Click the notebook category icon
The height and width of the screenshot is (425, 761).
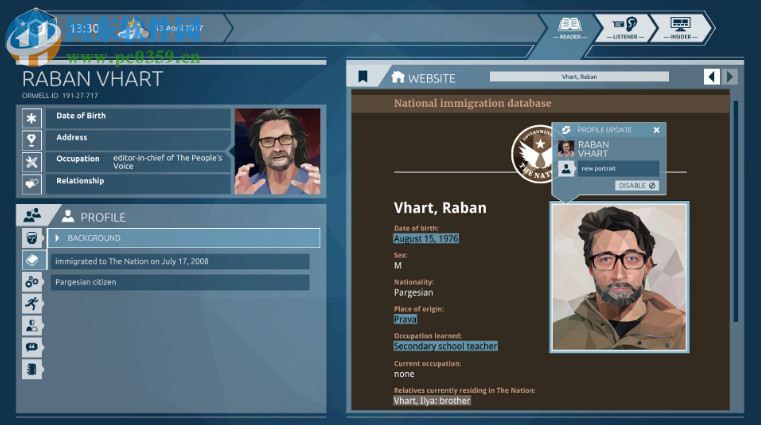tap(32, 369)
